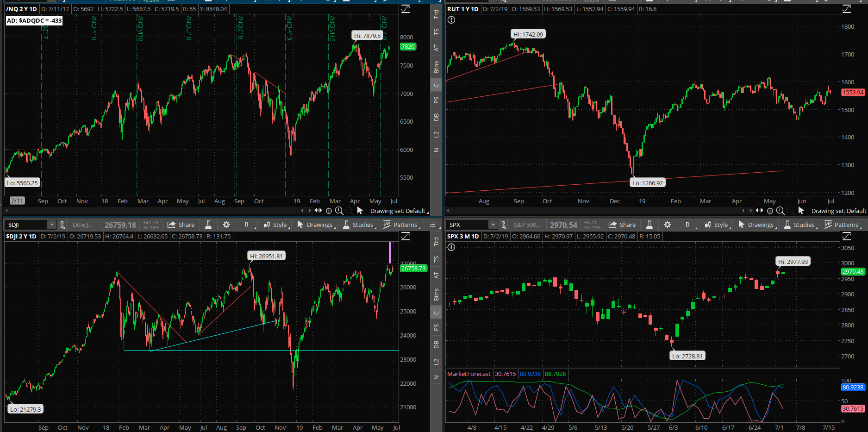Open Trd sidebar tab beside $DJI chart

pyautogui.click(x=436, y=241)
